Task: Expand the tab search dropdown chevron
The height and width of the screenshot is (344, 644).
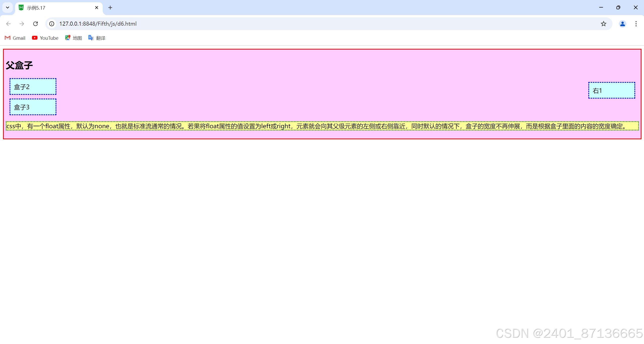Action: click(x=8, y=8)
